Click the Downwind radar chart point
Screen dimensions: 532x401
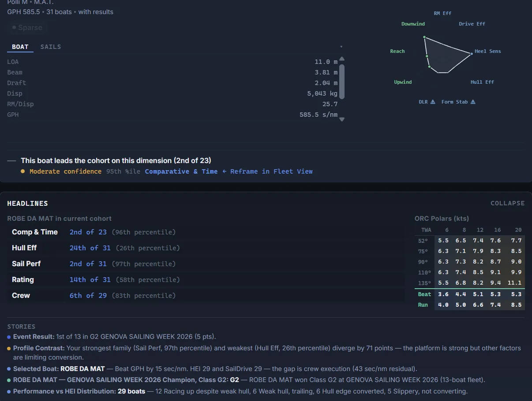pos(424,37)
